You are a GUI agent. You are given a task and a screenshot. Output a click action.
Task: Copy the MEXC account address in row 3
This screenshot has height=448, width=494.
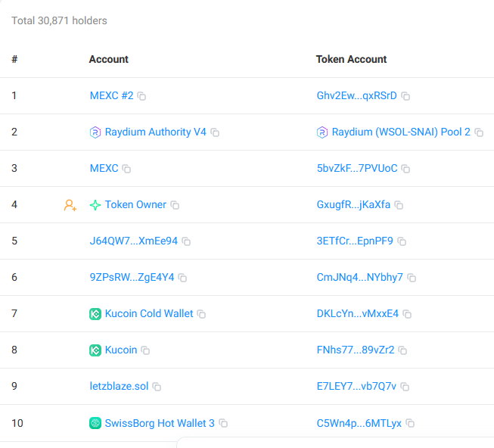126,169
